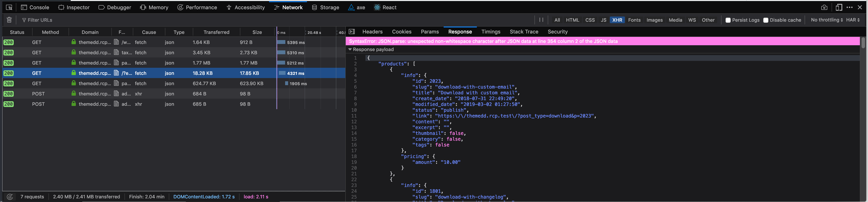The height and width of the screenshot is (202, 868).
Task: Click the stopwatch performance analysis icon
Action: [180, 7]
